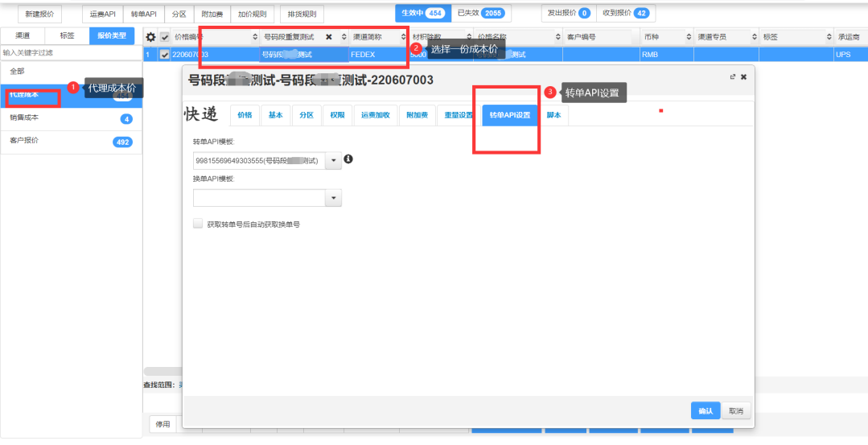Image resolution: width=868 pixels, height=445 pixels.
Task: Expand the 转单API模板 dropdown
Action: click(x=334, y=161)
